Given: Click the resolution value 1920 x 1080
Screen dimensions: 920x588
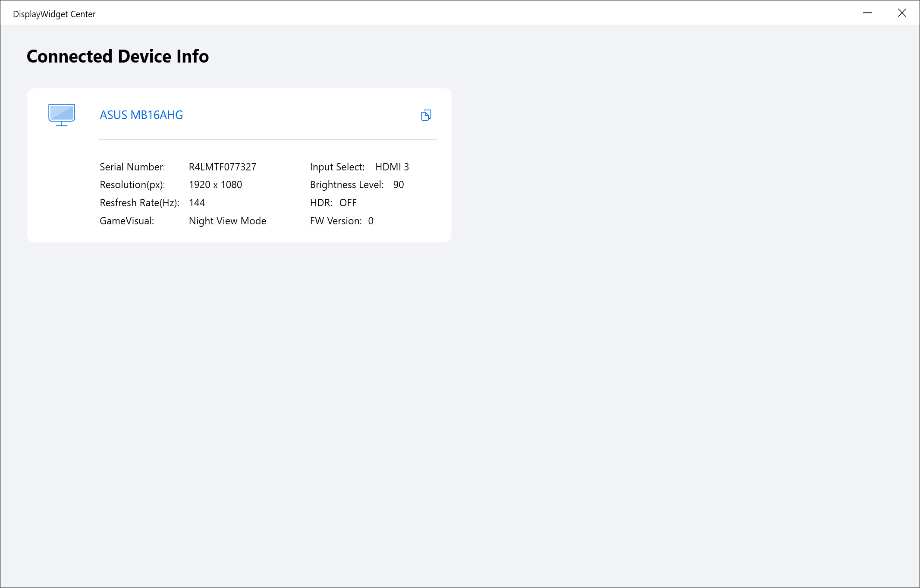Looking at the screenshot, I should coord(215,185).
